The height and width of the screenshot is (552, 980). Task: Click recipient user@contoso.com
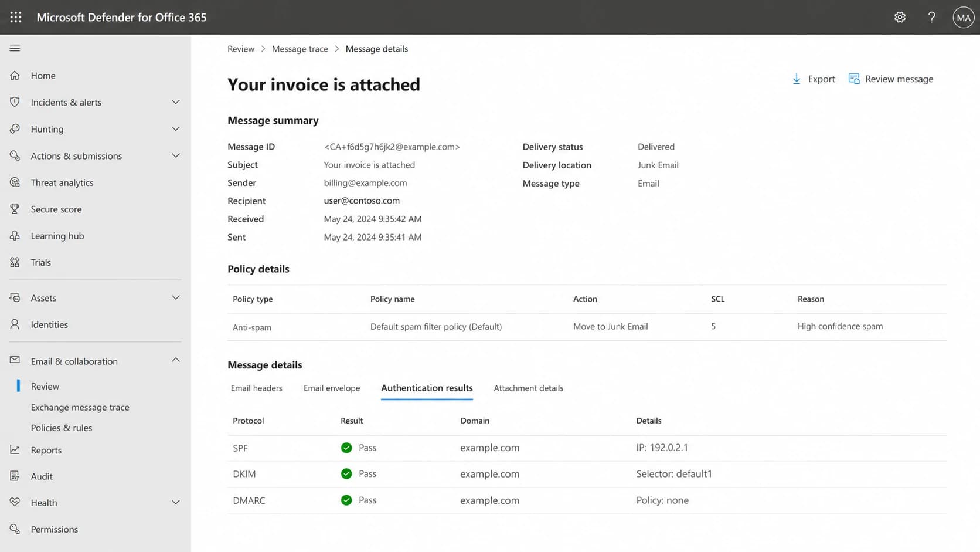click(362, 201)
